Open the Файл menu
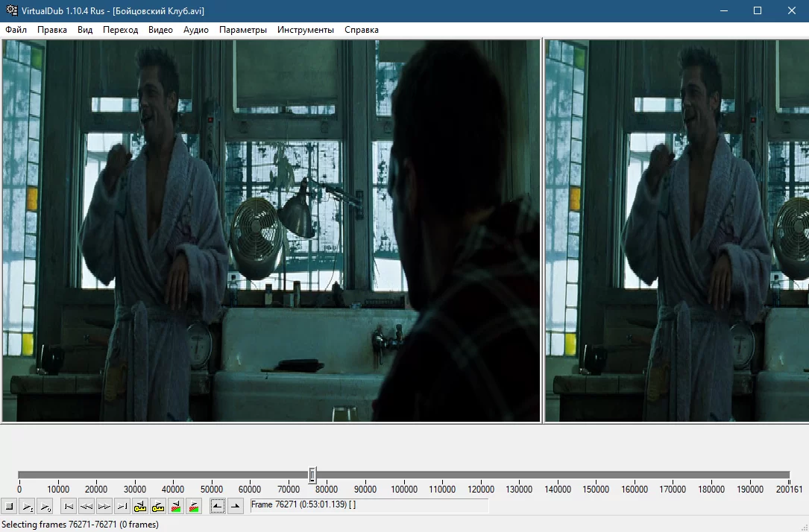 pyautogui.click(x=16, y=30)
